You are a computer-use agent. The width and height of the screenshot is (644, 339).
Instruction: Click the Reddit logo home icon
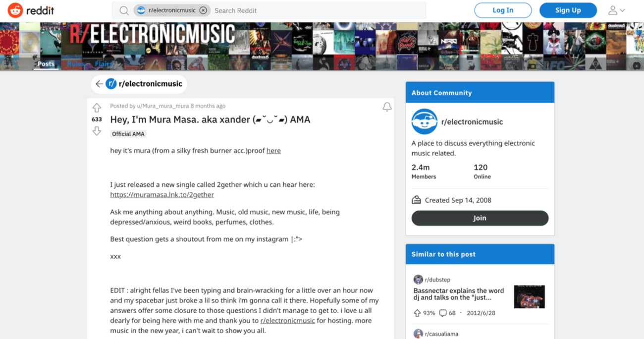point(15,10)
